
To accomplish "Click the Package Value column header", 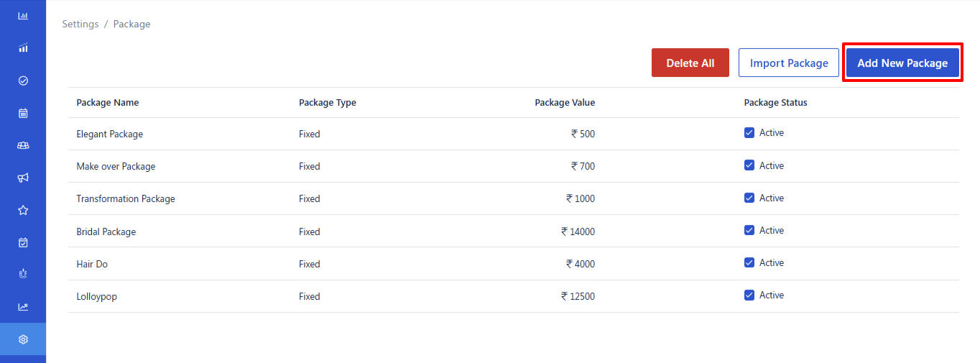I will [x=565, y=103].
